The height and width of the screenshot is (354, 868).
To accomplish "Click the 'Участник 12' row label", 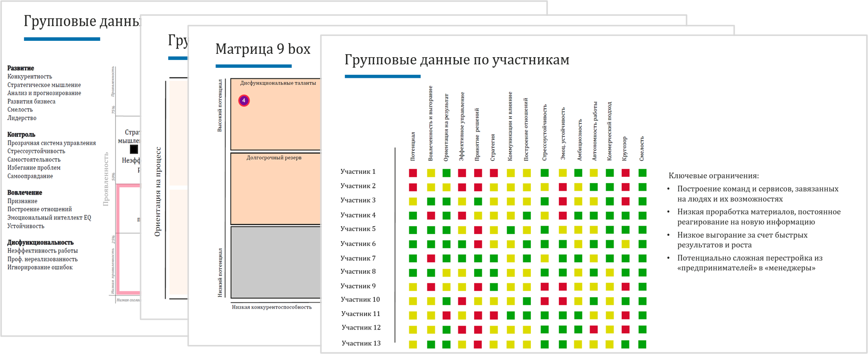I will (361, 328).
